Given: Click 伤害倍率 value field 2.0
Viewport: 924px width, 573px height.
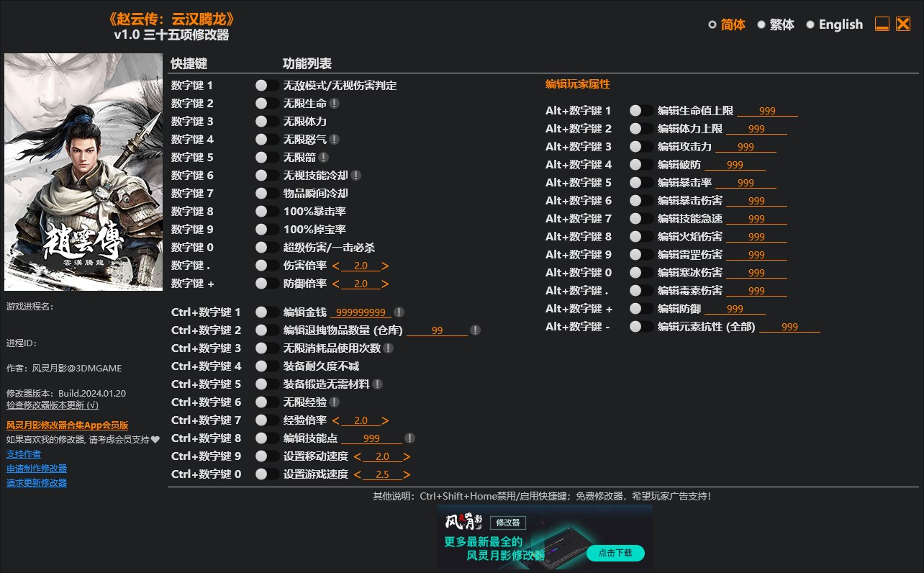Looking at the screenshot, I should (361, 266).
